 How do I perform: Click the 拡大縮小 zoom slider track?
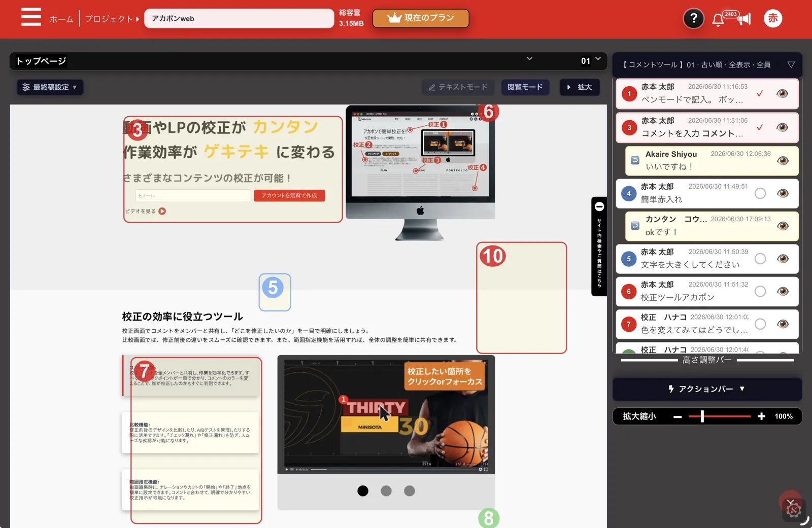click(x=720, y=416)
